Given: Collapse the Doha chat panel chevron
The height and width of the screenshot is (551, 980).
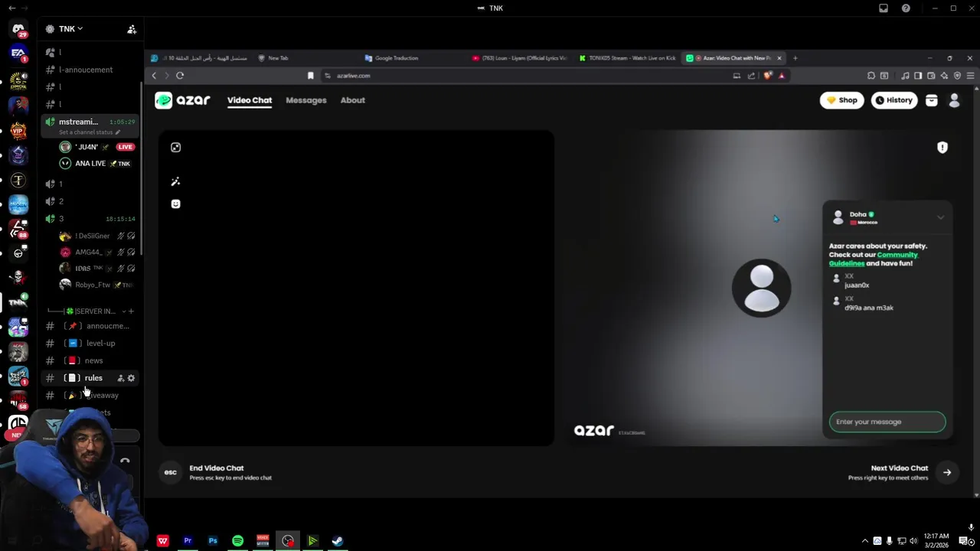Looking at the screenshot, I should pyautogui.click(x=940, y=218).
